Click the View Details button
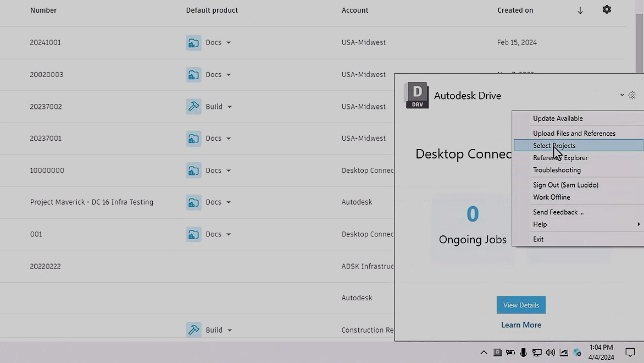 [521, 305]
